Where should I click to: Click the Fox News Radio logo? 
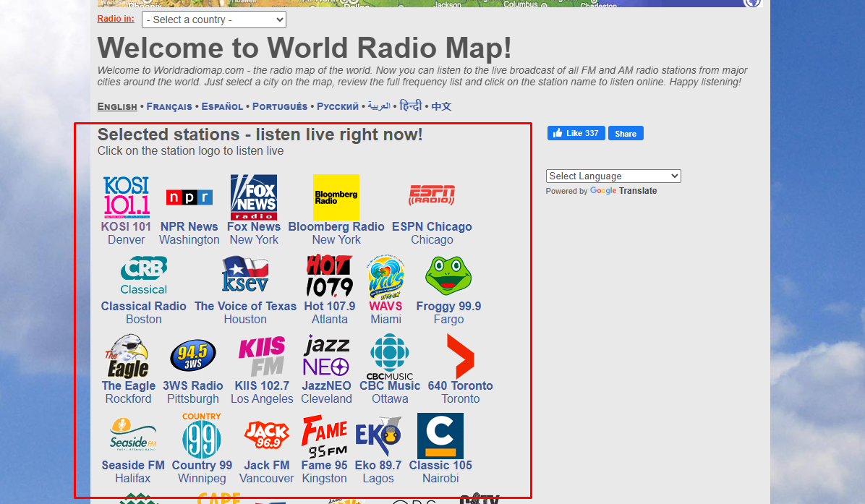[253, 197]
